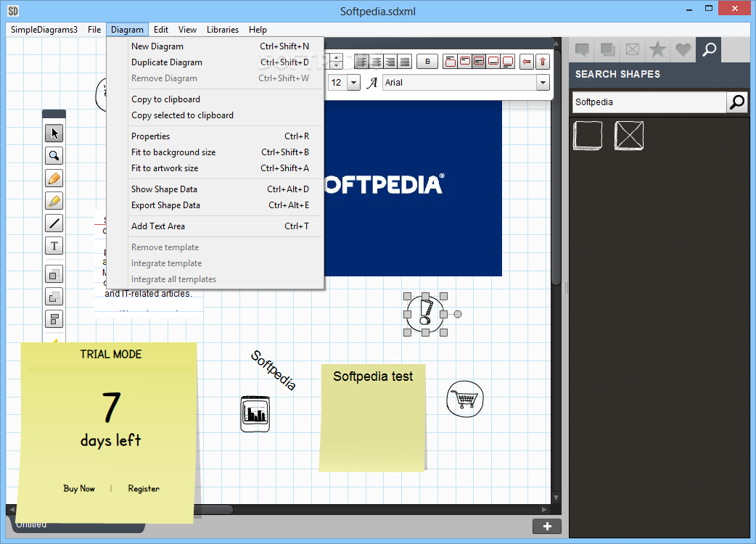Open the speech bubble library tab
The width and height of the screenshot is (756, 544).
[582, 49]
